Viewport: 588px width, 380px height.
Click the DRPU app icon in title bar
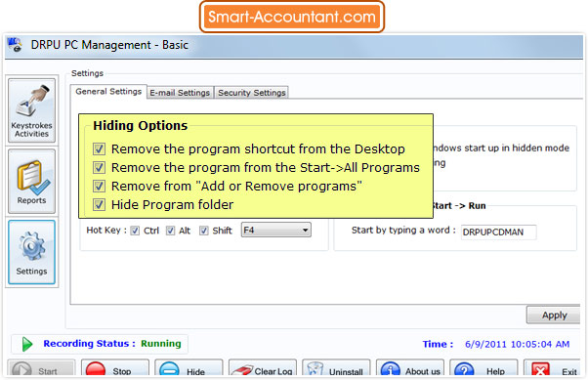click(15, 45)
